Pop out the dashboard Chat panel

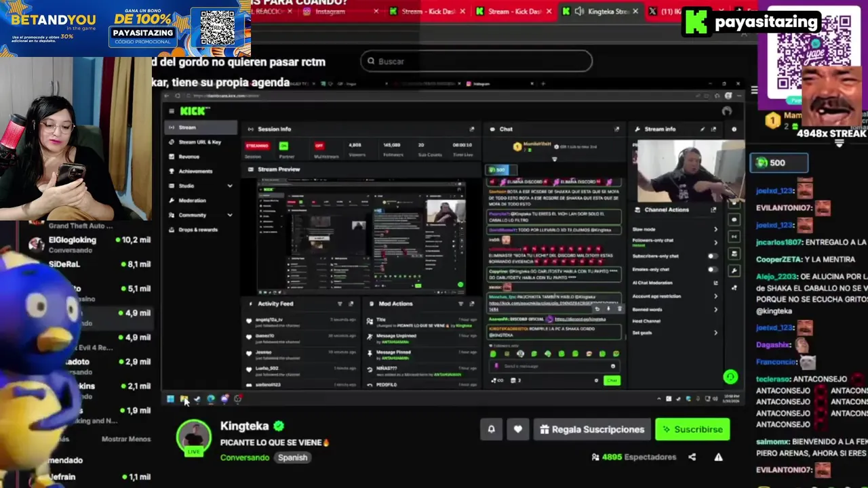(616, 129)
